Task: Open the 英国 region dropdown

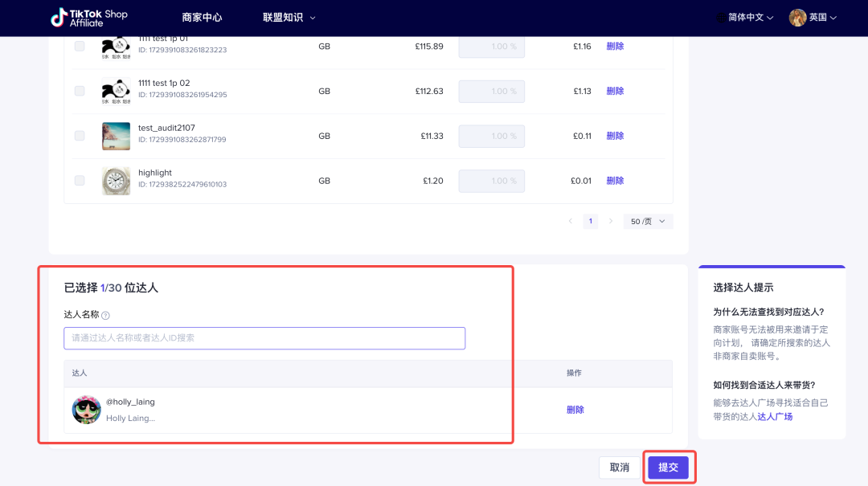Action: point(823,18)
